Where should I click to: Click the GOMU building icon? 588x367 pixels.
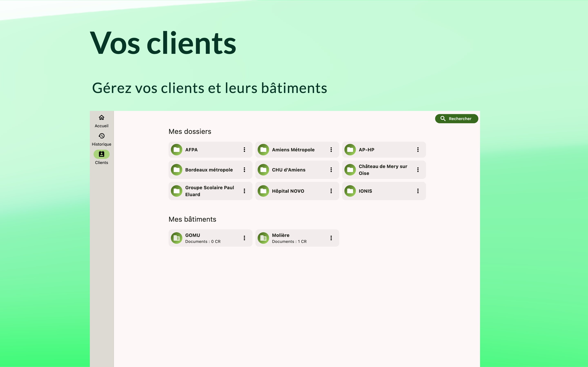pos(177,238)
